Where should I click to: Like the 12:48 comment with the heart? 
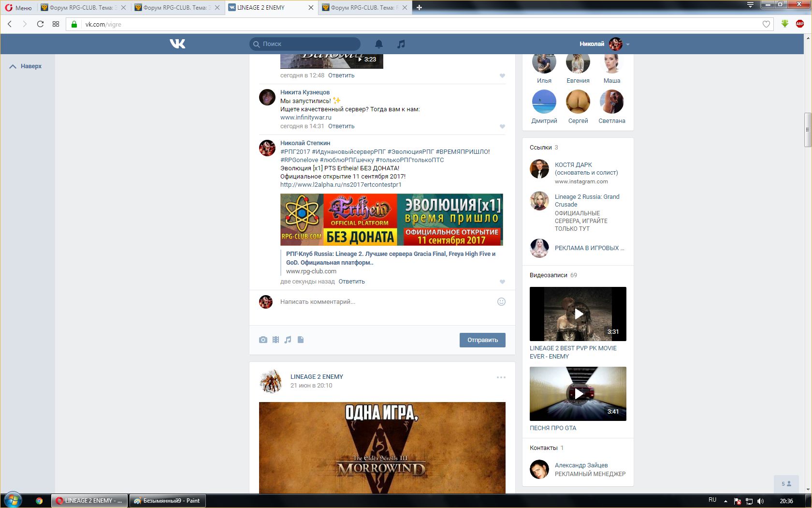click(x=502, y=75)
